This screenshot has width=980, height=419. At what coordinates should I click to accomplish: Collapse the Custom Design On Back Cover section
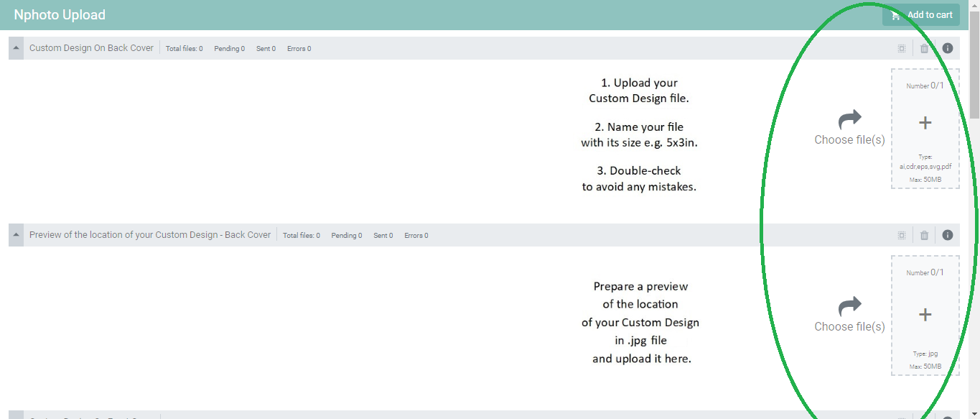(x=16, y=48)
